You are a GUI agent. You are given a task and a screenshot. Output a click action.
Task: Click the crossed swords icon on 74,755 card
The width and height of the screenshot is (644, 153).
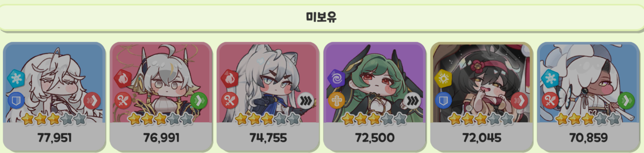230,100
